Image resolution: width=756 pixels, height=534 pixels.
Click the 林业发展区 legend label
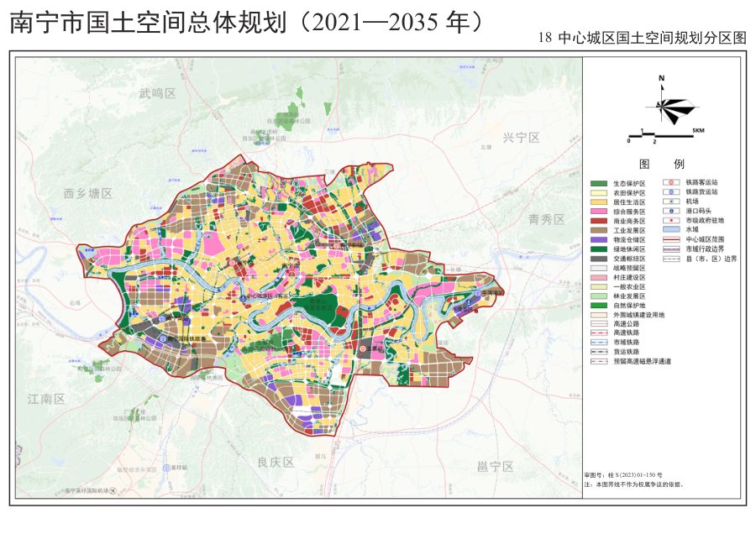[629, 296]
